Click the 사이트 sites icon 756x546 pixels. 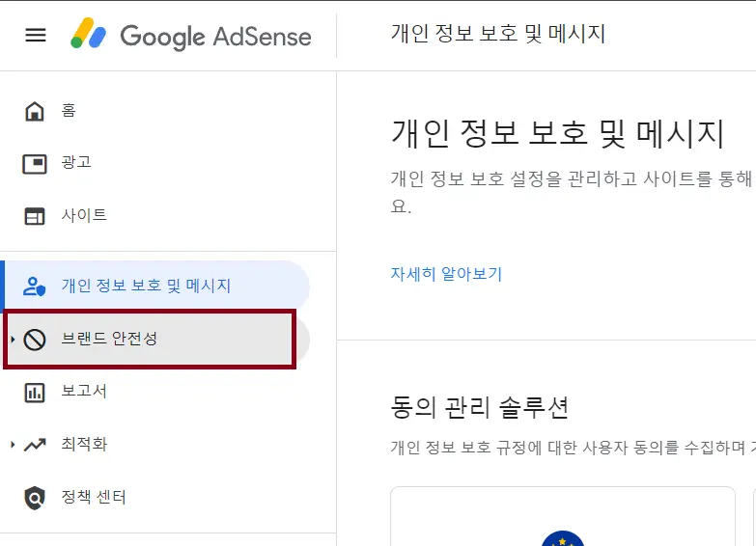coord(35,216)
